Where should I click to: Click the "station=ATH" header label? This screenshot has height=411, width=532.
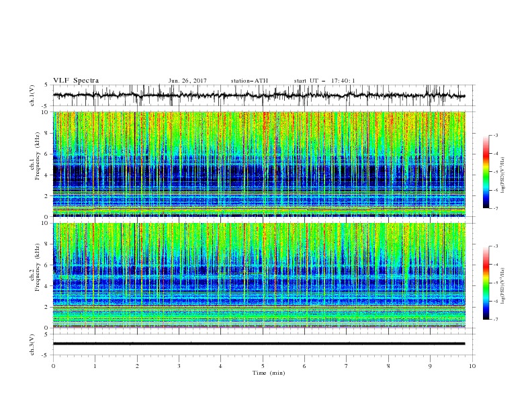click(x=249, y=81)
